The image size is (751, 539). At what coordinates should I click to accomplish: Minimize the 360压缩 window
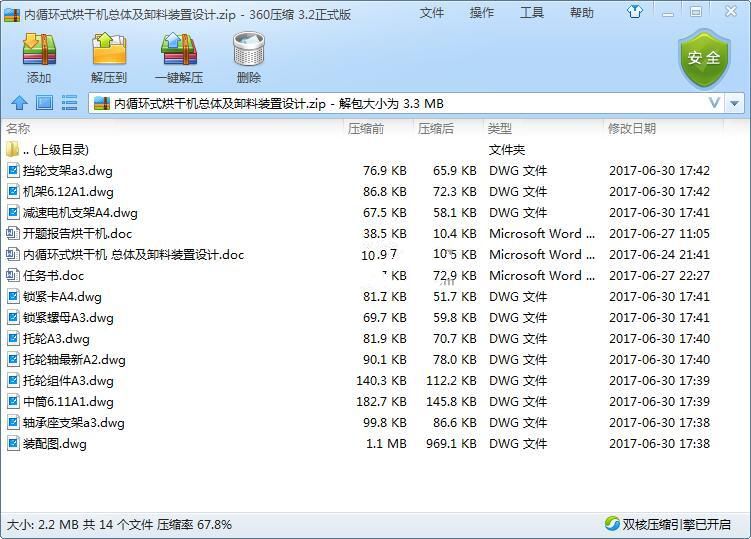pos(668,13)
